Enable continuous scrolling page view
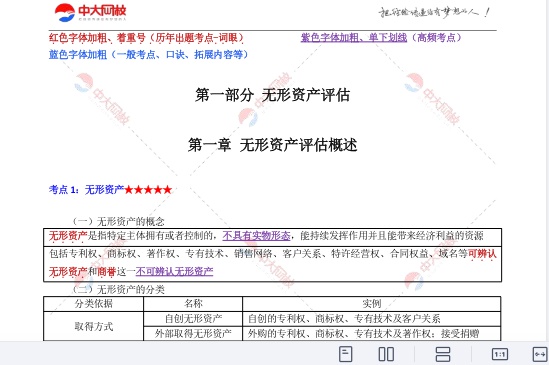This screenshot has height=365, width=549. tap(443, 354)
